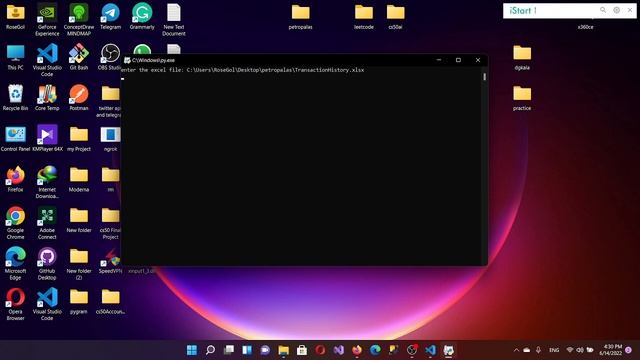The height and width of the screenshot is (360, 640).
Task: Select the leetcode folder on desktop
Action: [364, 16]
